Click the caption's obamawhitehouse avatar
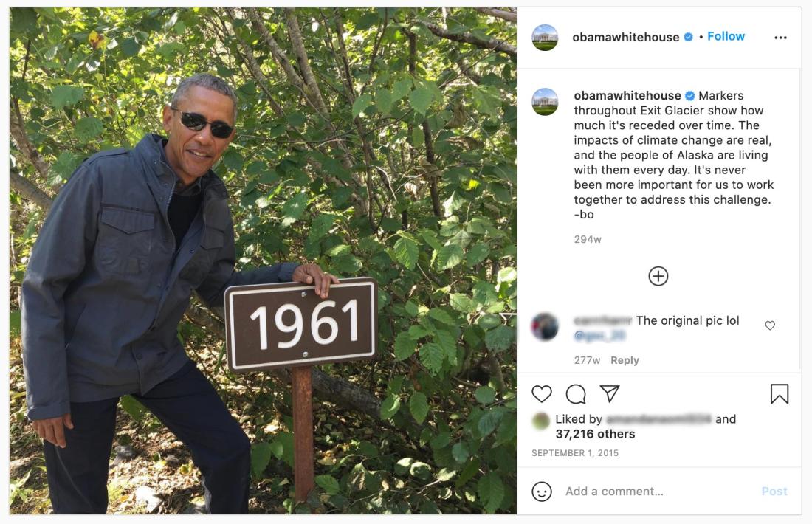The height and width of the screenshot is (524, 812). (545, 102)
